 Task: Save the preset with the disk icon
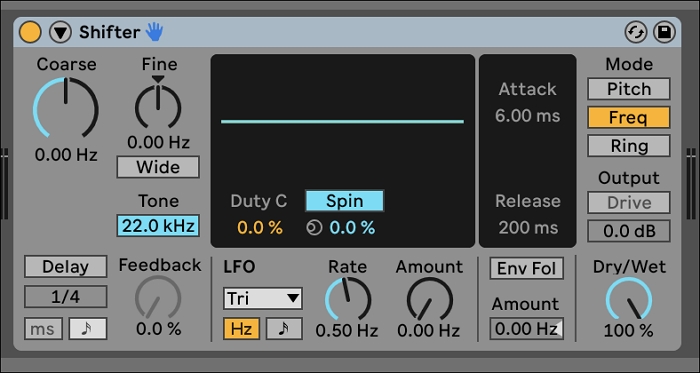[664, 33]
